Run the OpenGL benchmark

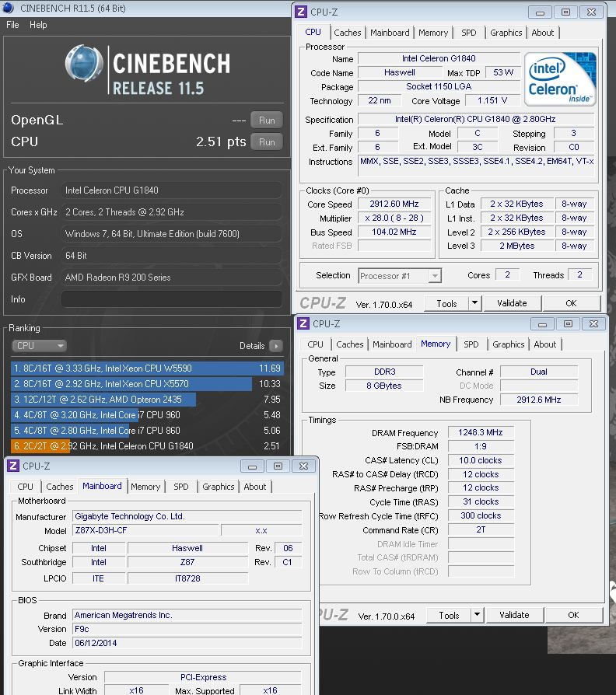(267, 120)
